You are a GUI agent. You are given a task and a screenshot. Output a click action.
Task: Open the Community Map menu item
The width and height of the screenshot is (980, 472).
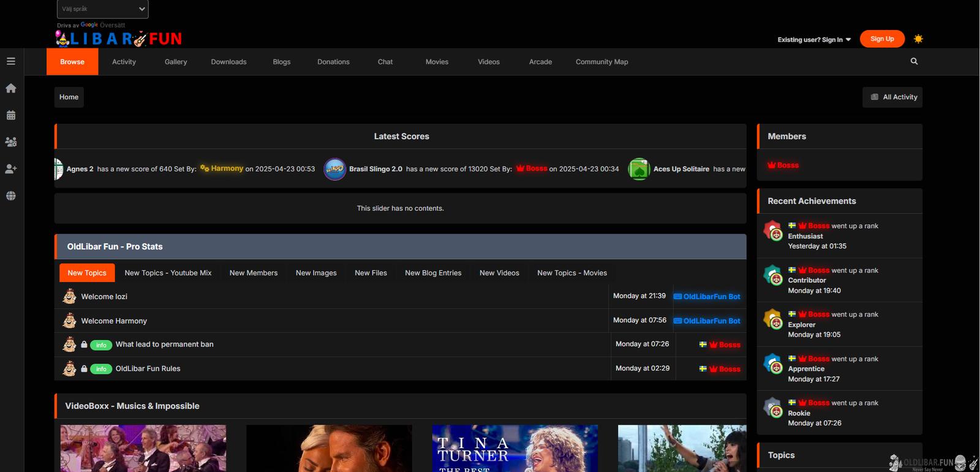[601, 62]
